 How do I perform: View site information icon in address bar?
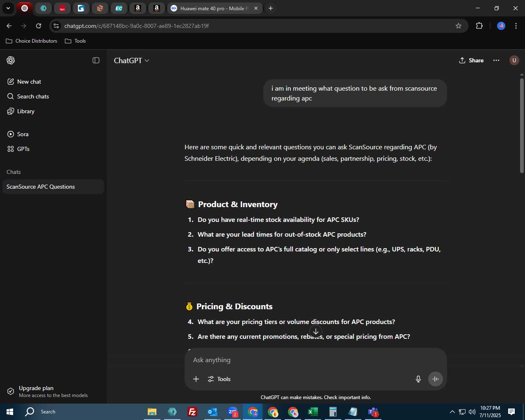point(56,26)
